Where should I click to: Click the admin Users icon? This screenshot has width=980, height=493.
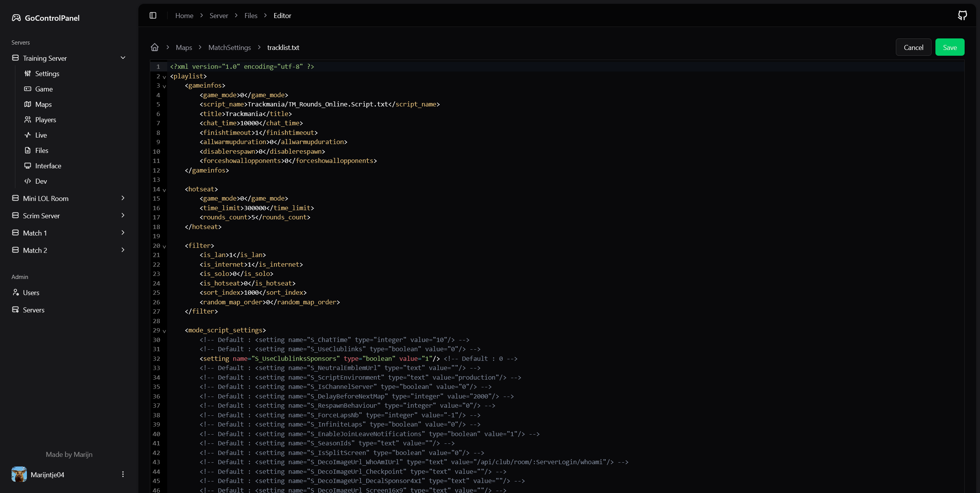(15, 292)
